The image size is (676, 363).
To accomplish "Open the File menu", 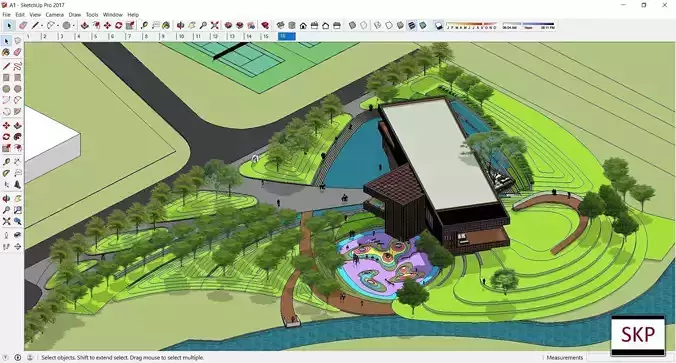I will point(6,15).
